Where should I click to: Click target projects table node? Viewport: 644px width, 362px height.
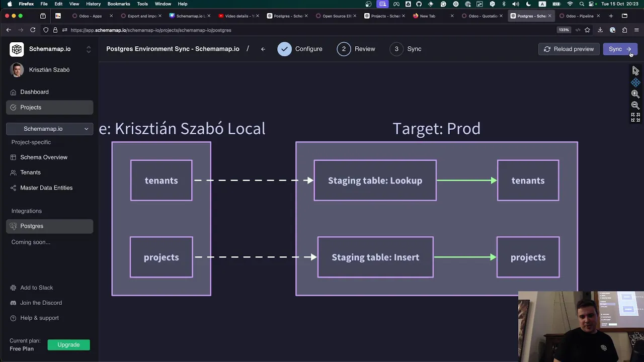[x=528, y=257]
